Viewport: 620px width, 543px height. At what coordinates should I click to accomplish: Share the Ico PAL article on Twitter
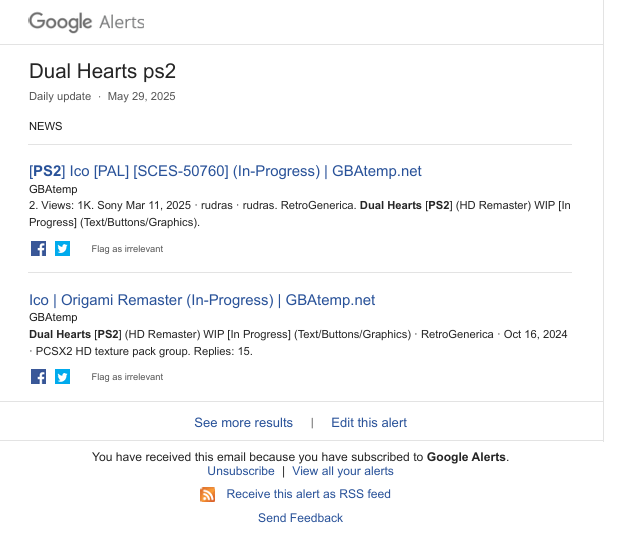pyautogui.click(x=62, y=249)
